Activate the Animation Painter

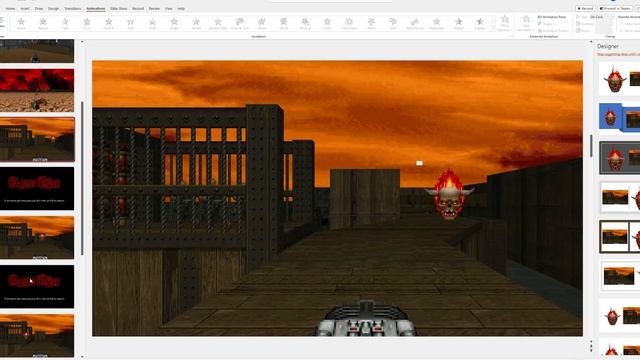click(553, 31)
